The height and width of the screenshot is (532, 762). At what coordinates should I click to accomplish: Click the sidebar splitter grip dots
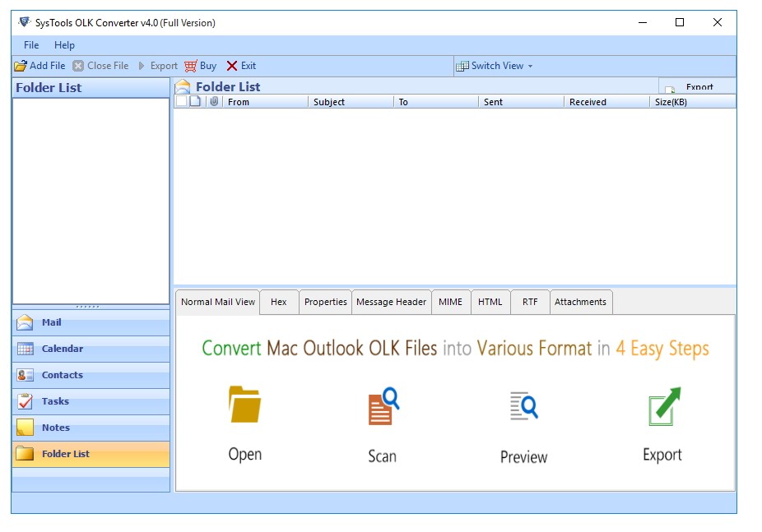pos(87,307)
